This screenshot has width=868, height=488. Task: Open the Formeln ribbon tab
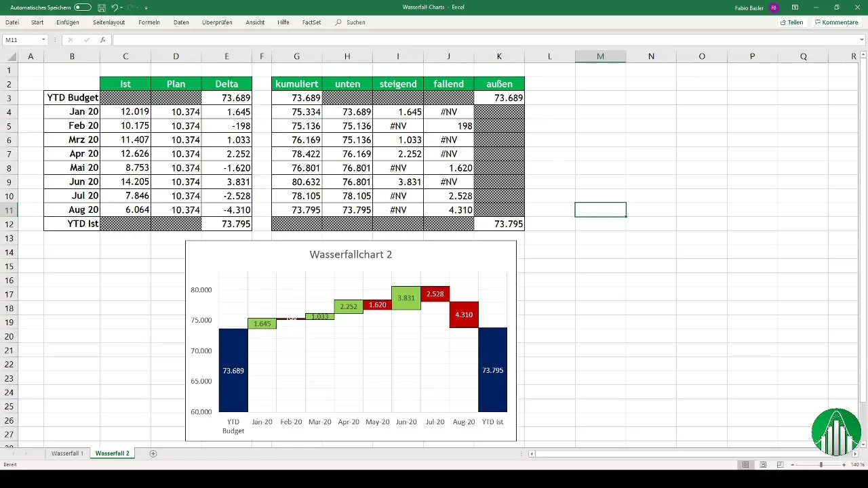(x=149, y=22)
